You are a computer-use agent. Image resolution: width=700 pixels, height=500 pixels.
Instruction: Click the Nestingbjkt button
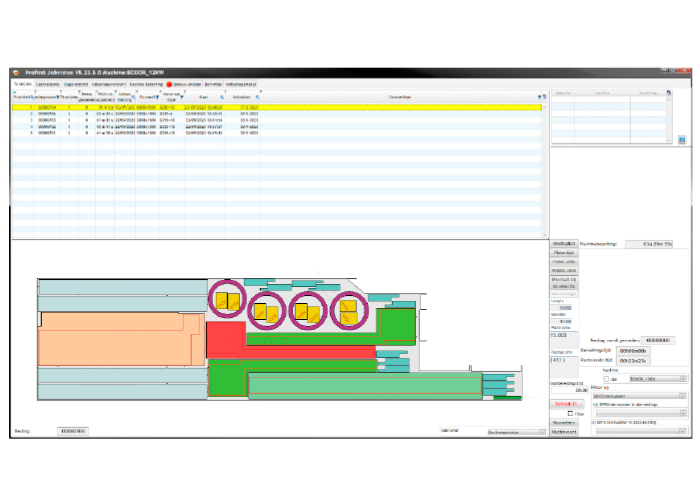tap(565, 244)
